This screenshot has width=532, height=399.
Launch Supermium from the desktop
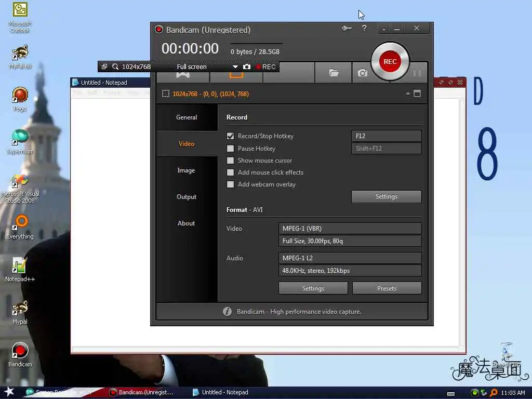pos(20,142)
